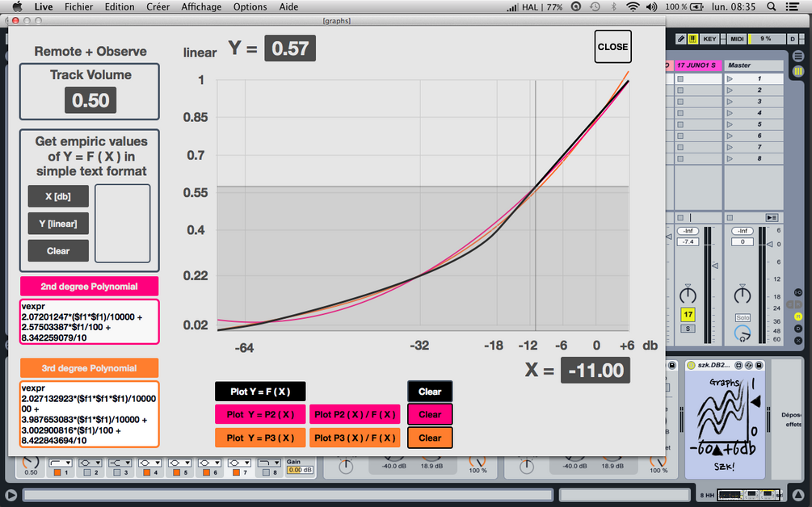The width and height of the screenshot is (812, 507).
Task: Click the 17 JUNO1 S pan knob
Action: 688,295
